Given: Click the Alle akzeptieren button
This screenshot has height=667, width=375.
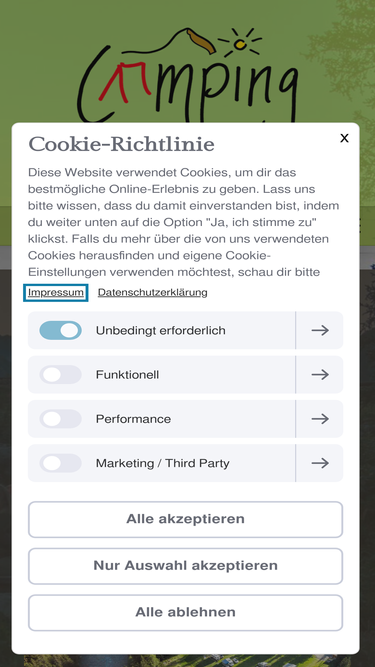Looking at the screenshot, I should 185,519.
